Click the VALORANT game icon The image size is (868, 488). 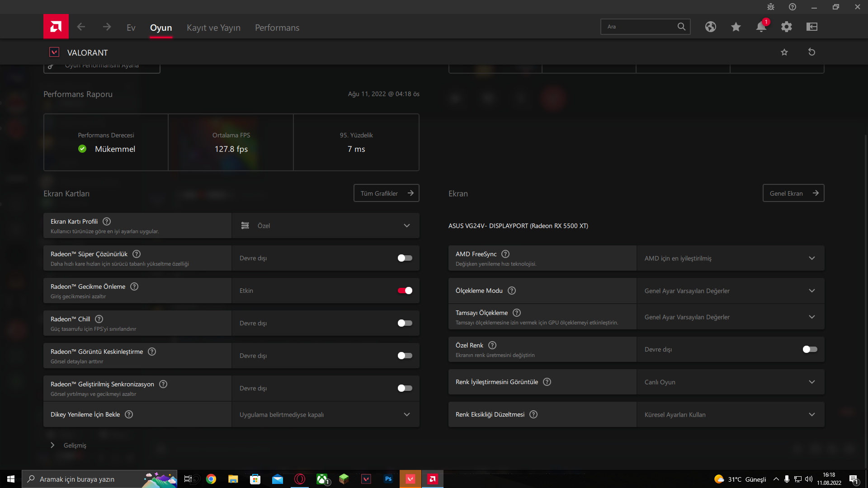(x=54, y=52)
